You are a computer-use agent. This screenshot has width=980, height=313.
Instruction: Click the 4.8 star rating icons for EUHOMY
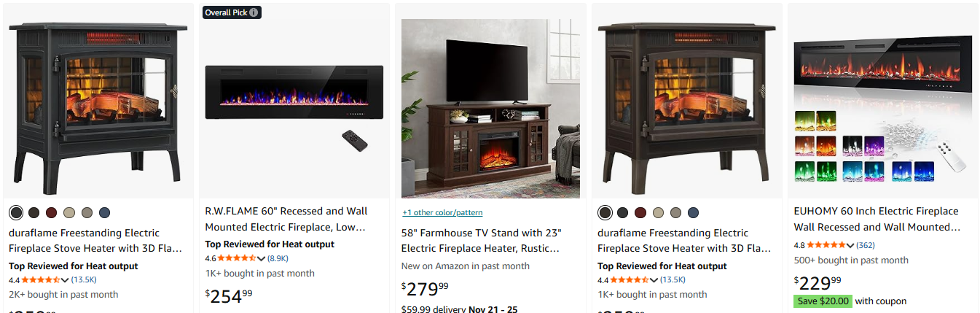click(x=826, y=245)
